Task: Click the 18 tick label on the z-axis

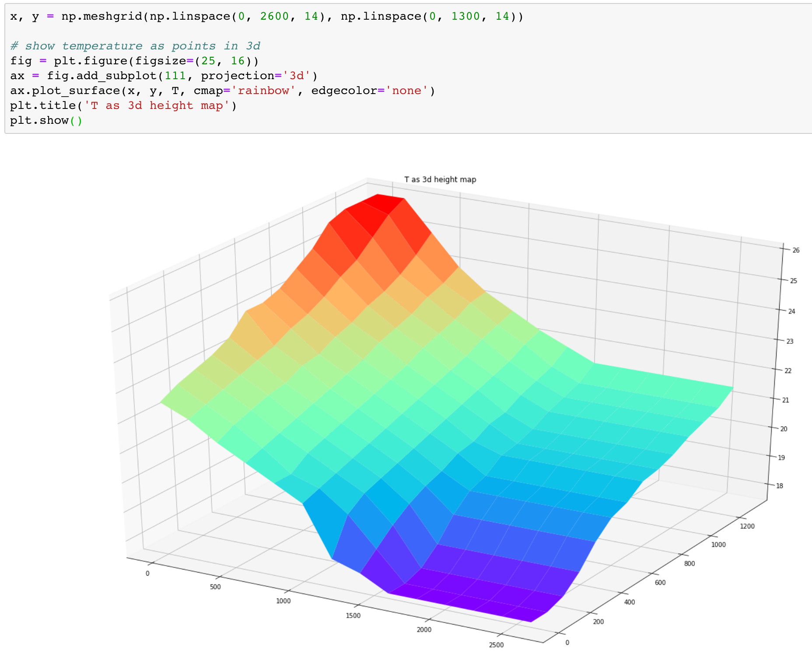Action: click(x=779, y=486)
